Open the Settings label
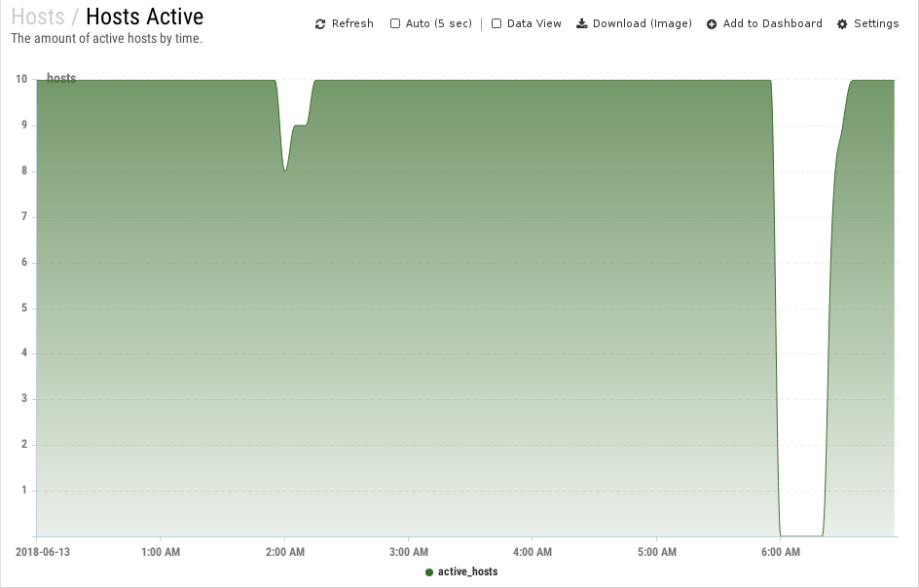 coord(876,23)
